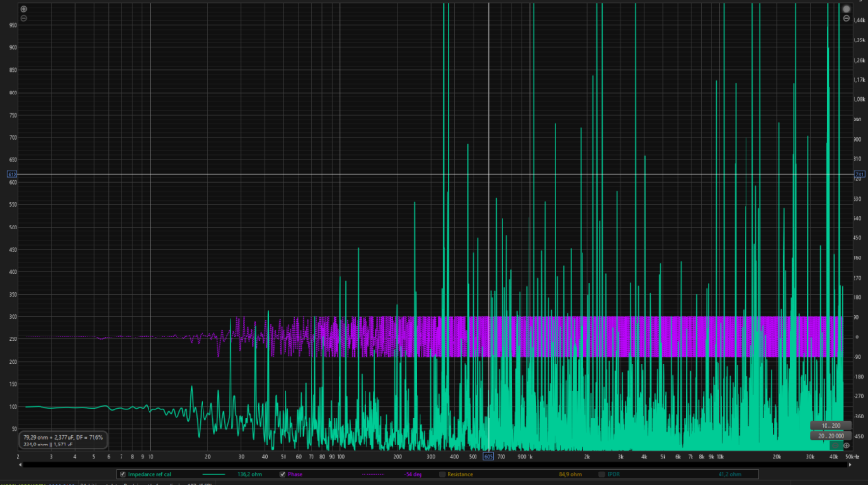868x485 pixels.
Task: Toggle the Impedance ref cal trace checkbox
Action: coord(122,474)
